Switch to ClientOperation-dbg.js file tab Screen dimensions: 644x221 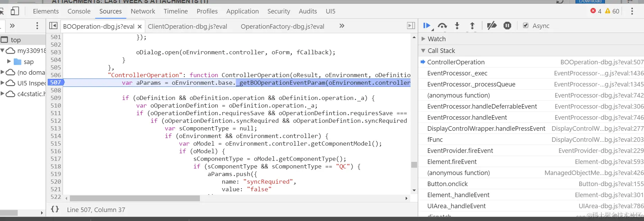tap(187, 26)
